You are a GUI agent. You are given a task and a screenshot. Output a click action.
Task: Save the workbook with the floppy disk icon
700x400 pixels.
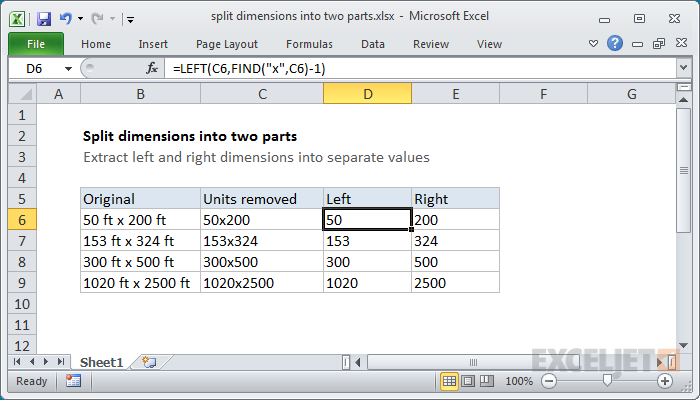point(44,19)
